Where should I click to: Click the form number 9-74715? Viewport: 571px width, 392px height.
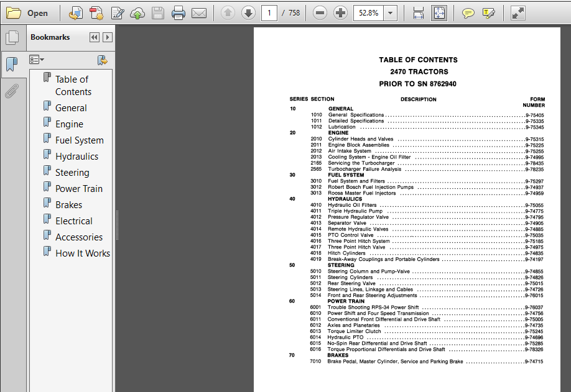click(x=534, y=362)
